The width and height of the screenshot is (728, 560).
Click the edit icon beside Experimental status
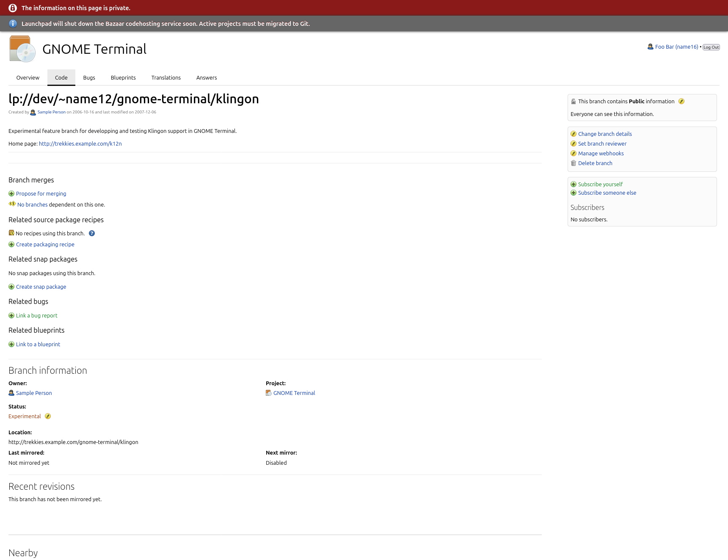tap(48, 417)
